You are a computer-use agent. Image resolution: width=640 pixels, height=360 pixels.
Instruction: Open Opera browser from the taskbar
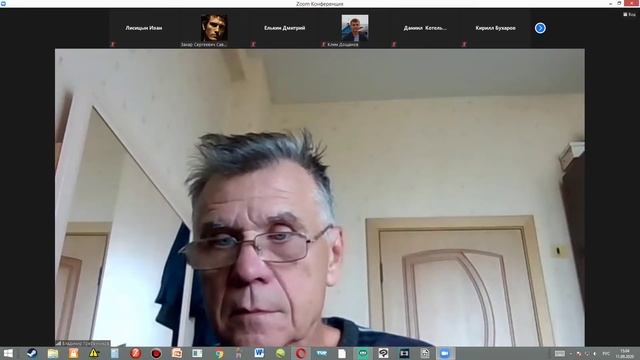pos(301,353)
